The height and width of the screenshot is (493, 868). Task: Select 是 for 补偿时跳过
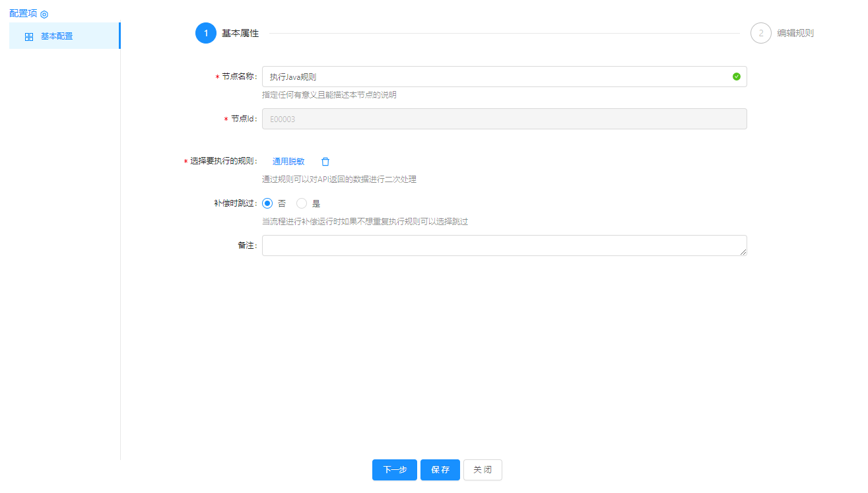[302, 203]
